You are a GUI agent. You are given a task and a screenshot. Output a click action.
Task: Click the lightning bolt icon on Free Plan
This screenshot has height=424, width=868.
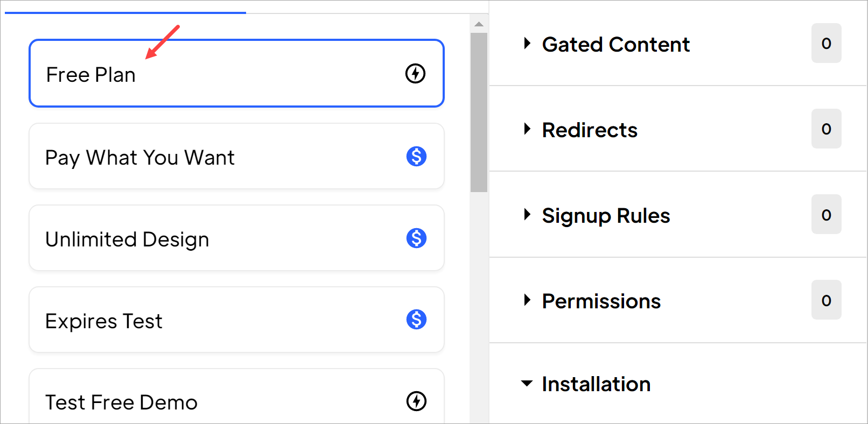coord(415,74)
